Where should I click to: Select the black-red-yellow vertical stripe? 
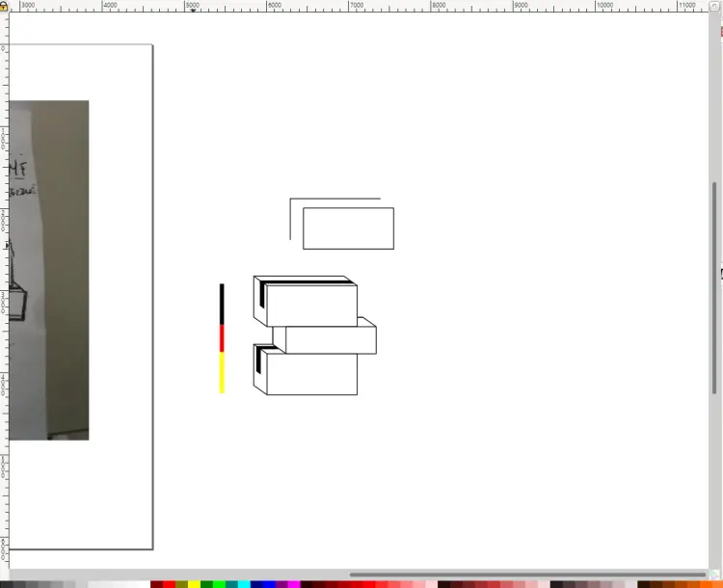click(x=222, y=338)
